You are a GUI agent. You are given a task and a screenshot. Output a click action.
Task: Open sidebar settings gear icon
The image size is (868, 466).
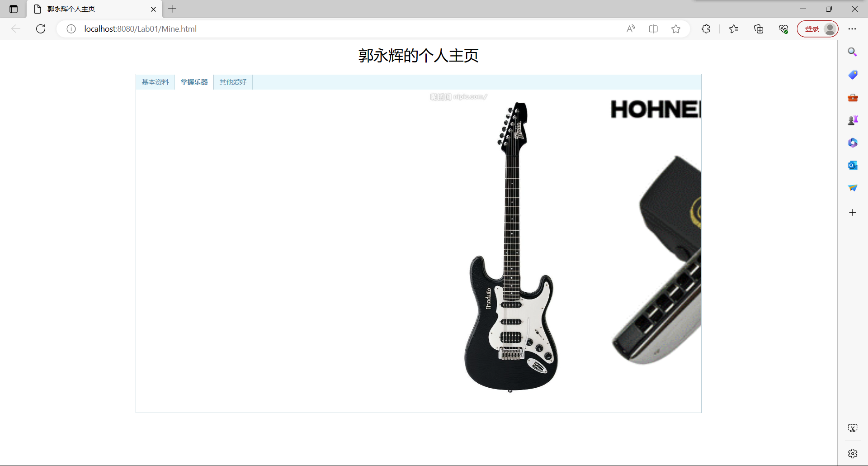pyautogui.click(x=853, y=453)
